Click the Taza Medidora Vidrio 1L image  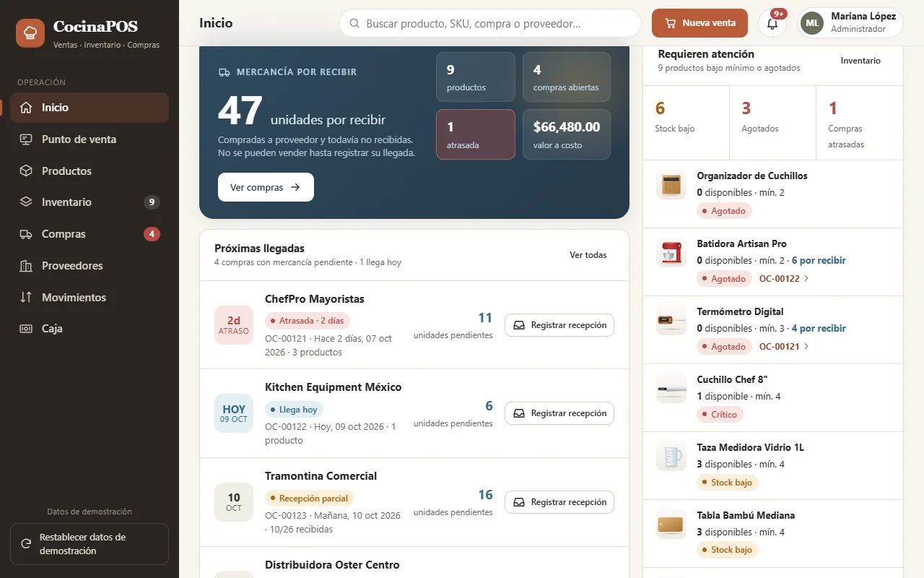[x=671, y=456]
